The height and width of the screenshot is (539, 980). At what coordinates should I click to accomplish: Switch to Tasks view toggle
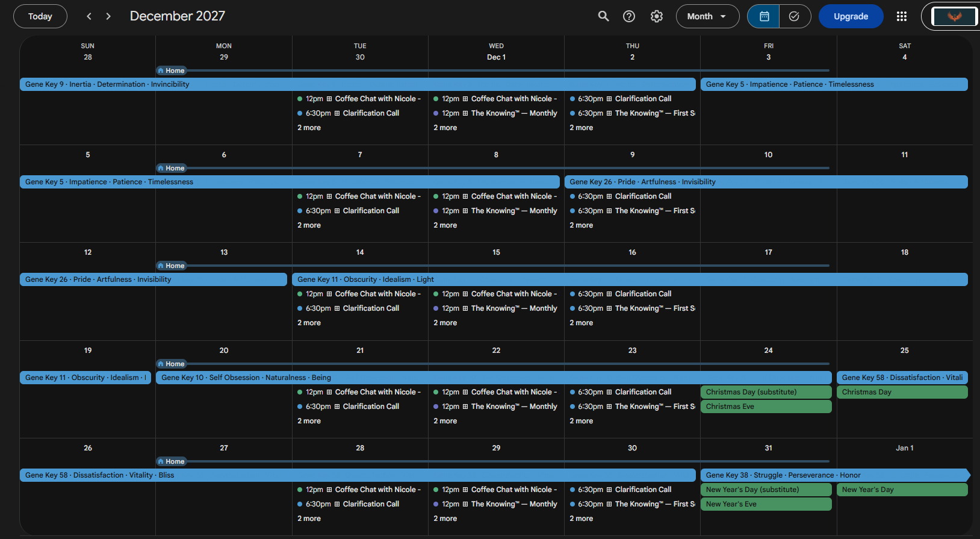[x=795, y=16]
